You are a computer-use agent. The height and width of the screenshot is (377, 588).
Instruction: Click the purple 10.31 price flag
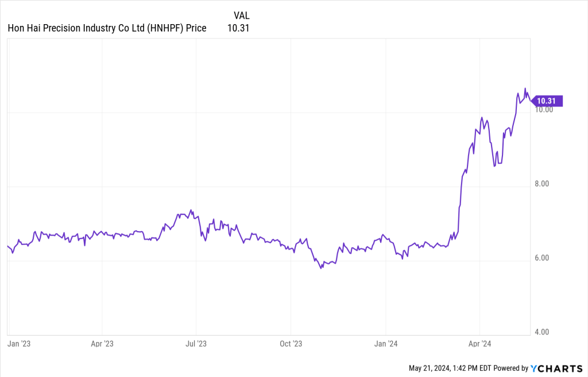[x=547, y=101]
